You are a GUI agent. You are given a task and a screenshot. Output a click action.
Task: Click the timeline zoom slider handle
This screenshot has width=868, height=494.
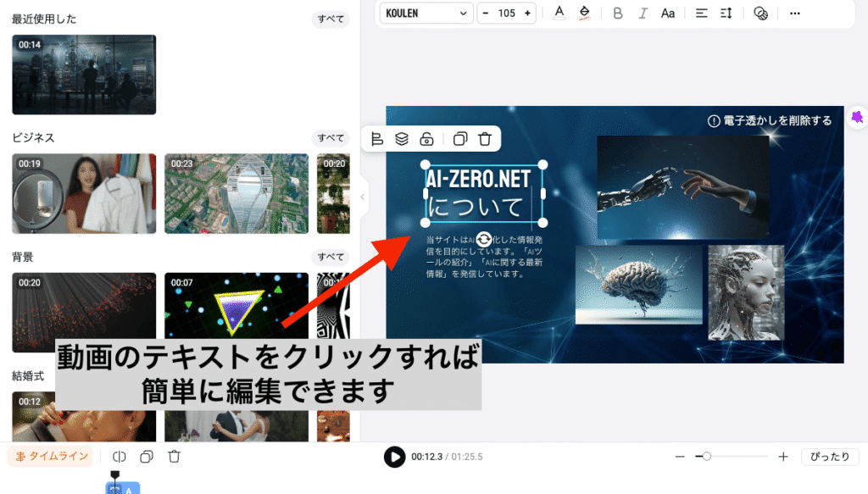(706, 457)
